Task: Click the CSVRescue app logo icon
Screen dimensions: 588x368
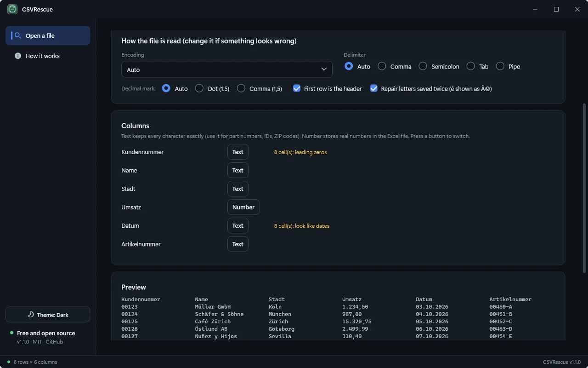Action: pyautogui.click(x=12, y=9)
